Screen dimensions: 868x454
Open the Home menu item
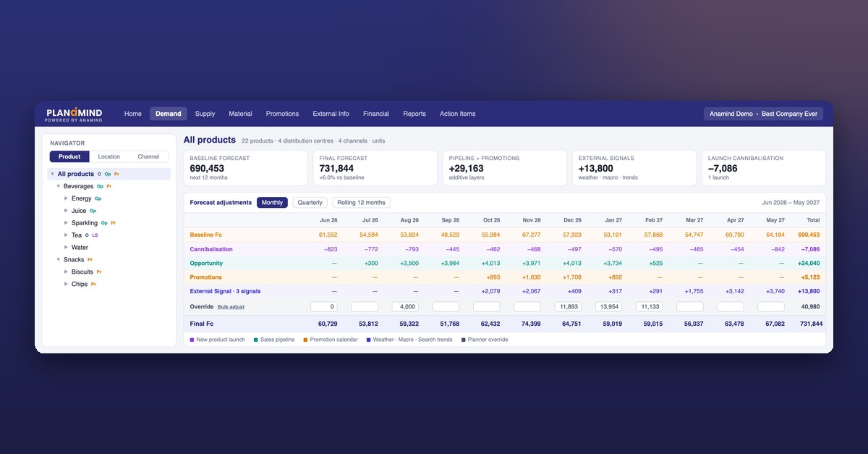tap(133, 114)
